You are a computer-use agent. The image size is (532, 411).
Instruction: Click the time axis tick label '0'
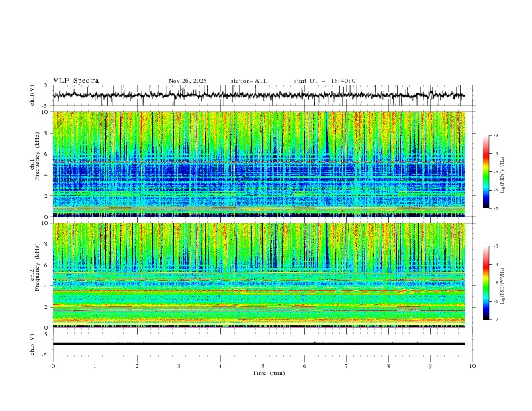coord(53,366)
